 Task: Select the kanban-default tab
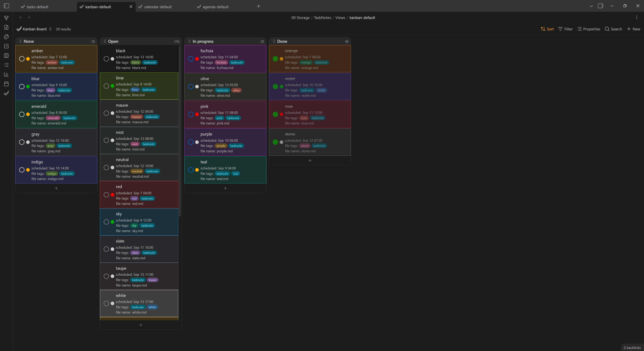click(98, 7)
